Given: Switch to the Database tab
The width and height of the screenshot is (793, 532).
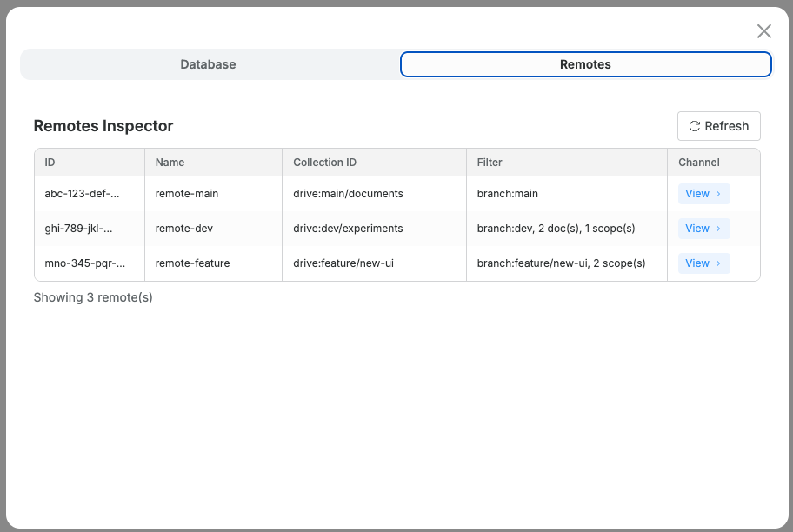Looking at the screenshot, I should point(208,63).
